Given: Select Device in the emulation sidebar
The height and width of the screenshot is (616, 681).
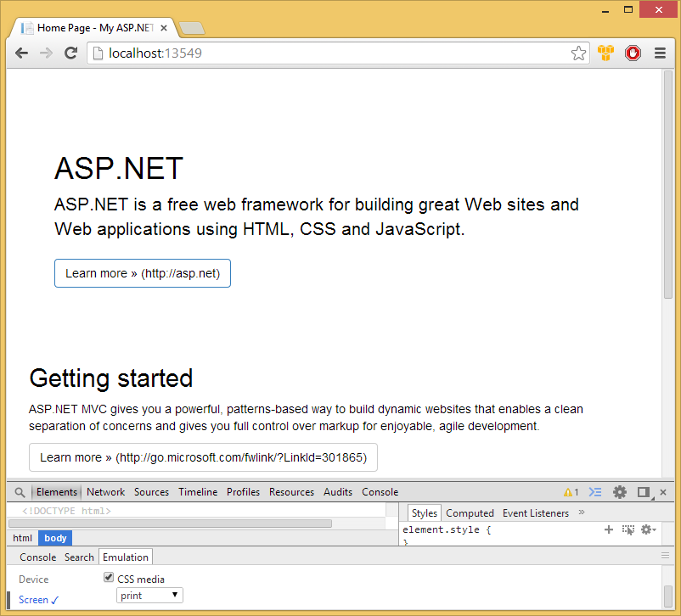Looking at the screenshot, I should click(33, 580).
